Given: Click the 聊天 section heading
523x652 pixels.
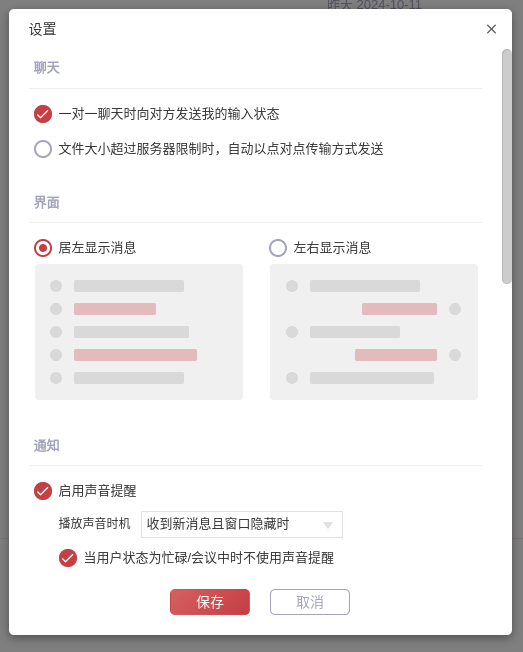Looking at the screenshot, I should pos(47,67).
